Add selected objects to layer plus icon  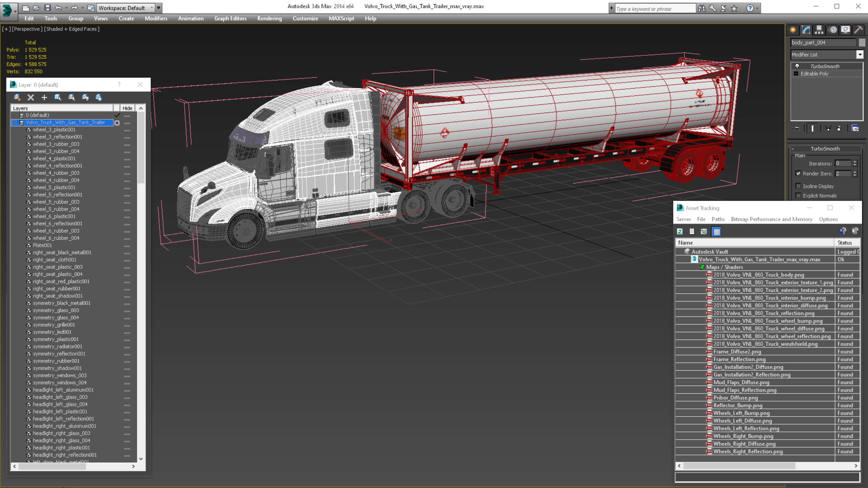[x=44, y=98]
